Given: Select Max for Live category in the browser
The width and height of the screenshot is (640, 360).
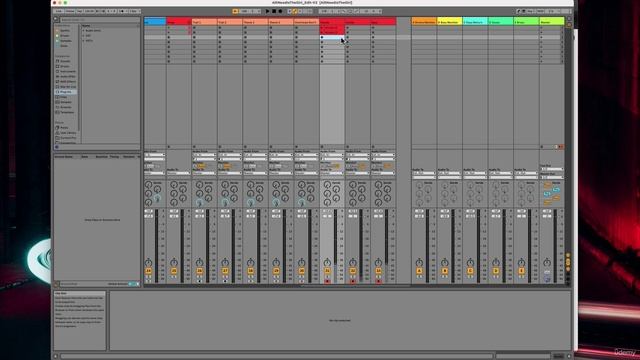Looking at the screenshot, I should (x=67, y=87).
